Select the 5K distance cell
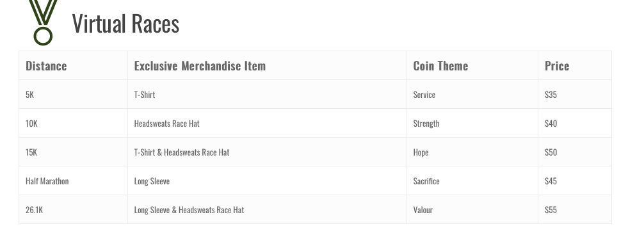The width and height of the screenshot is (644, 249). (x=73, y=95)
